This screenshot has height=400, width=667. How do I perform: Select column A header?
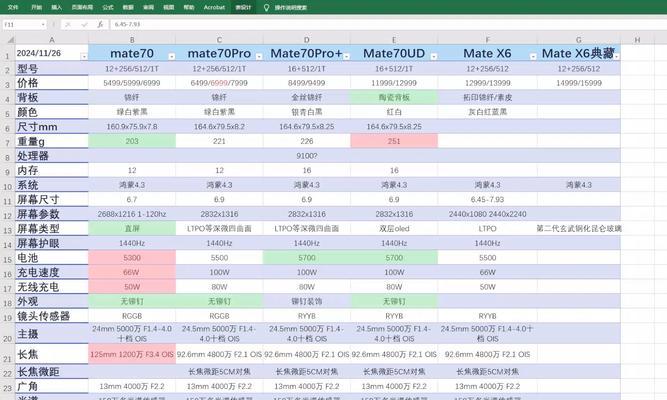(51, 40)
